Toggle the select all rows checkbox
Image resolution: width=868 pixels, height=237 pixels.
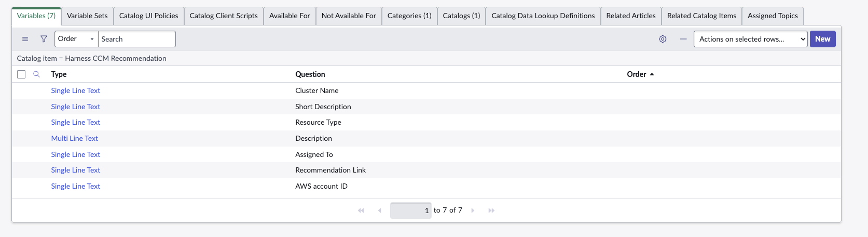(21, 74)
